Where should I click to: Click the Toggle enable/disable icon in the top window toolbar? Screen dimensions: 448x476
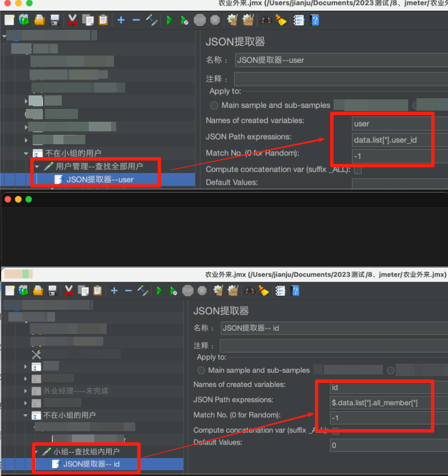pos(152,20)
